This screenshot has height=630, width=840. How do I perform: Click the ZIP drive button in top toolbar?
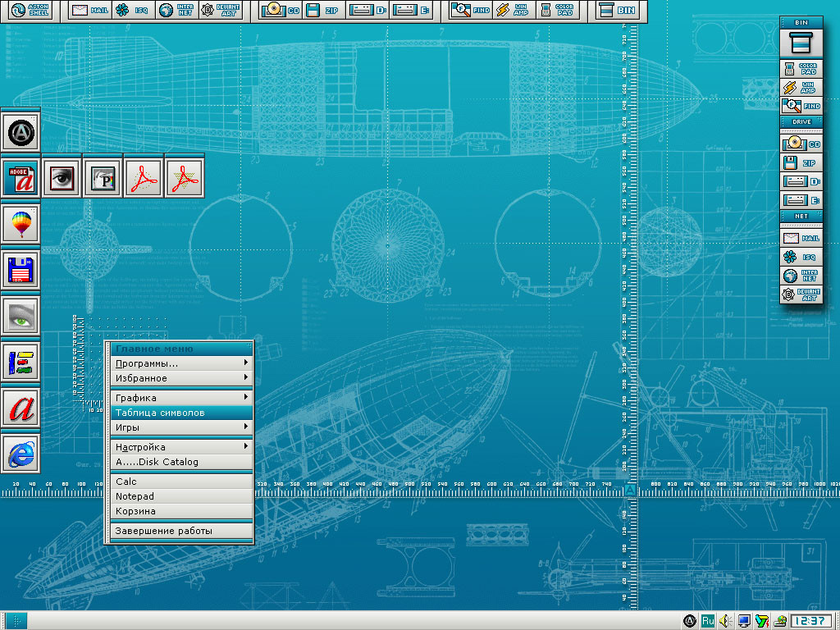(x=320, y=10)
